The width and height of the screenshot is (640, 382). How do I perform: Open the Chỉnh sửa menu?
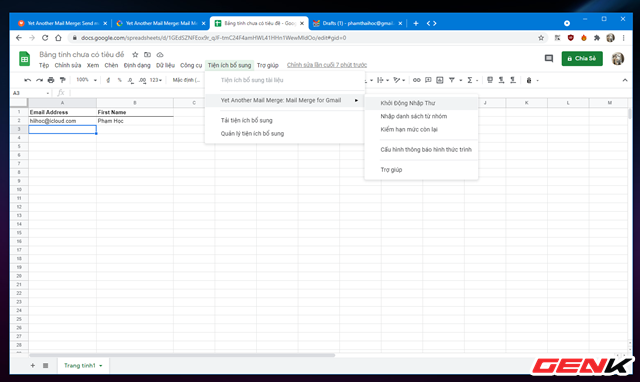[x=68, y=65]
